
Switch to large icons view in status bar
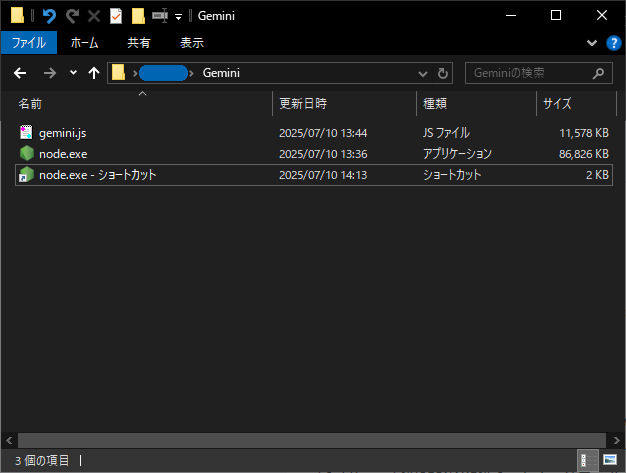[610, 460]
